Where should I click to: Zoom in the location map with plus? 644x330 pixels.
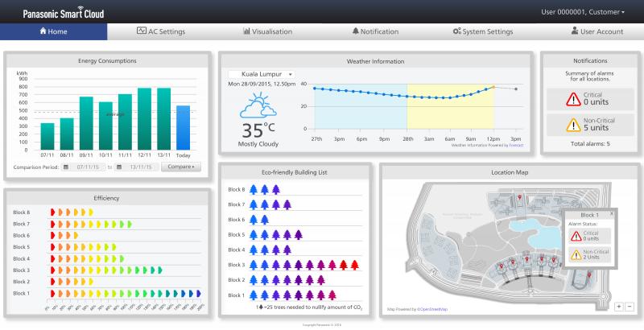click(x=617, y=307)
